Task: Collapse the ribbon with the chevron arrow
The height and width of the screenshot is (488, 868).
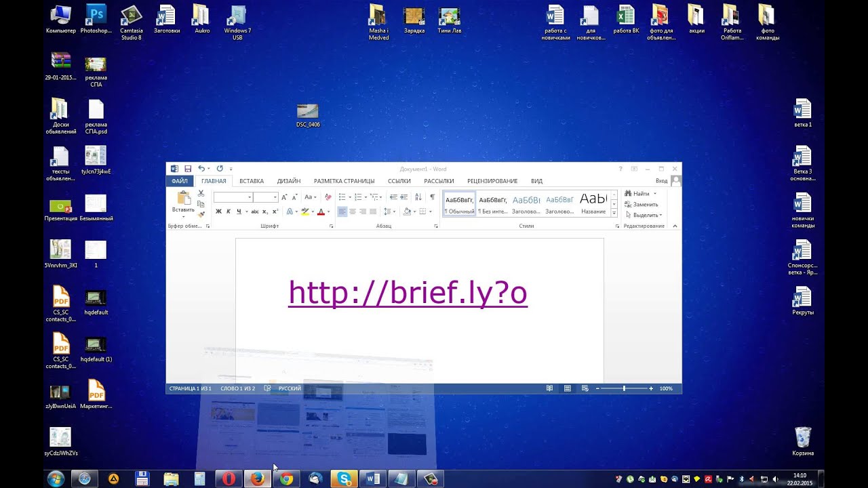Action: [x=675, y=226]
